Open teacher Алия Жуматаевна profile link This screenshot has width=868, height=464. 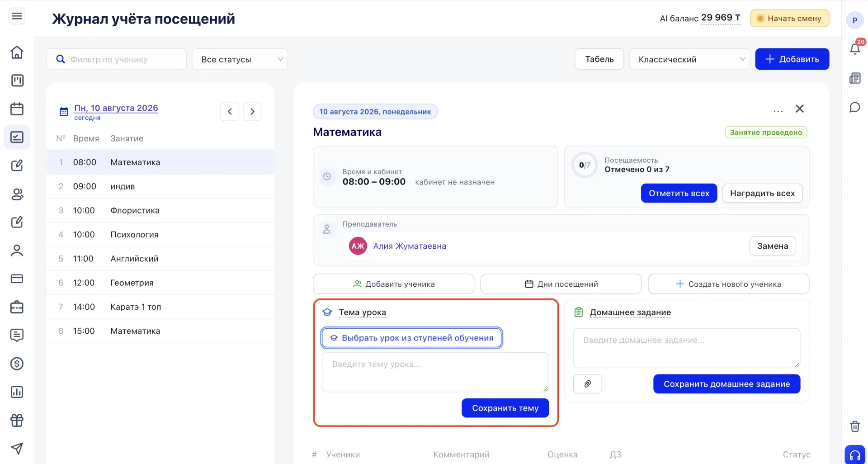tap(410, 246)
